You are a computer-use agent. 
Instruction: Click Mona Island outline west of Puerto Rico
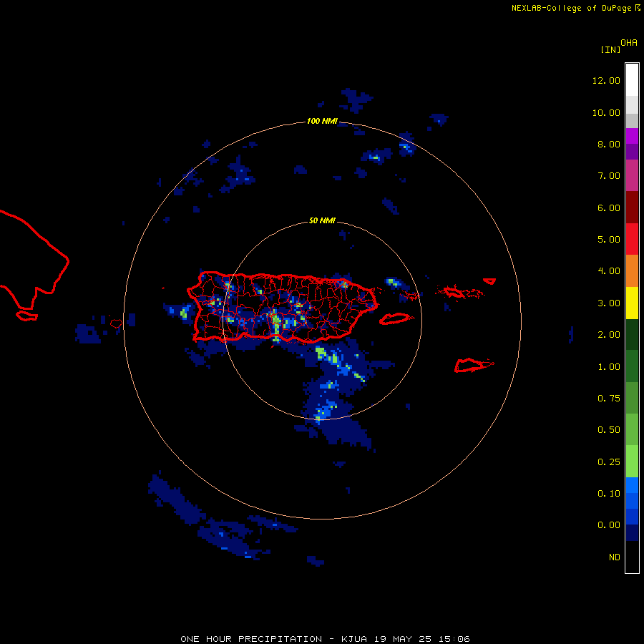(x=116, y=323)
